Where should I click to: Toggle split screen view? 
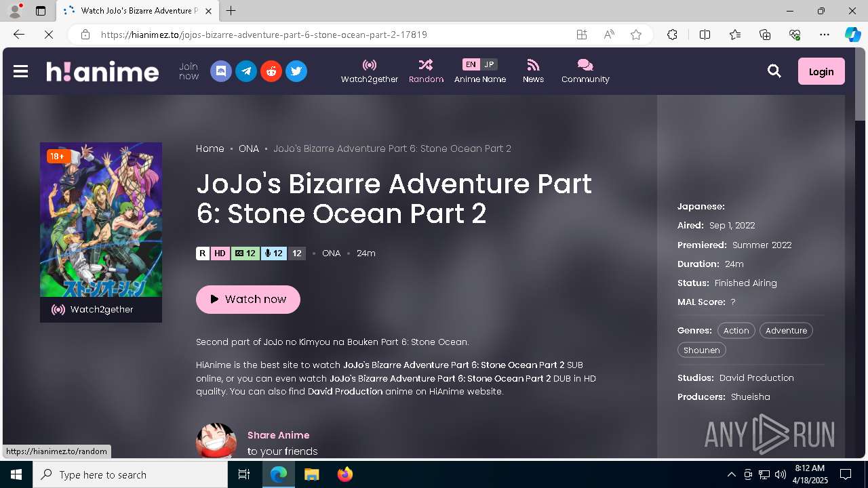pos(705,35)
